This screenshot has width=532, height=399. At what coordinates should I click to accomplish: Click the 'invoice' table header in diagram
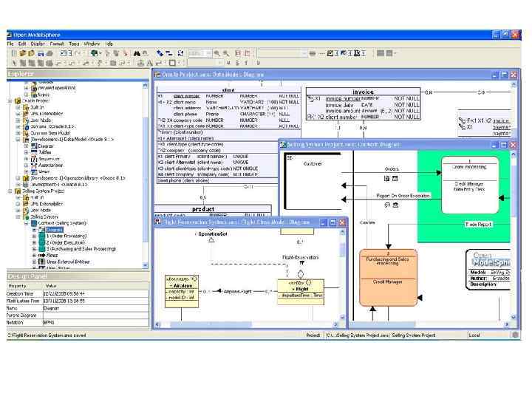click(363, 92)
